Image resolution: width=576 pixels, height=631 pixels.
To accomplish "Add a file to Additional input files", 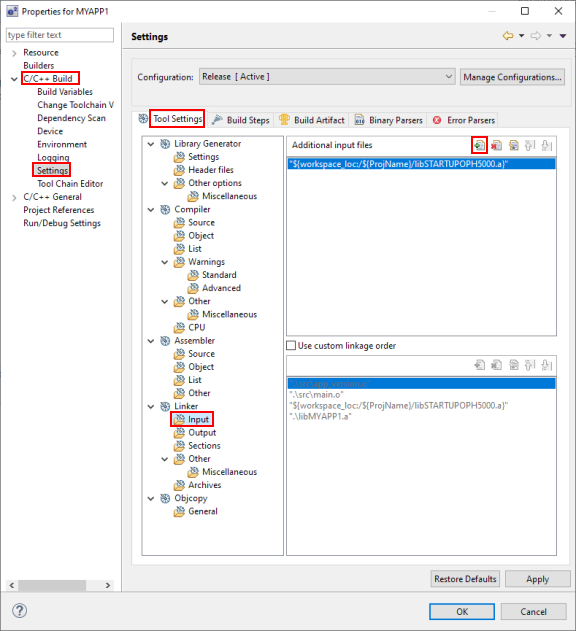I will coord(479,145).
